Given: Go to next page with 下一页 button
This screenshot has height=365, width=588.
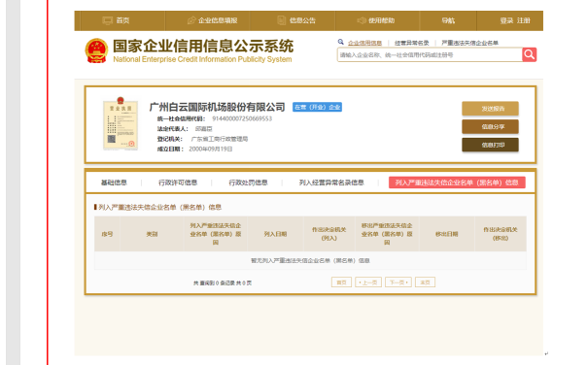Looking at the screenshot, I should click(x=398, y=282).
